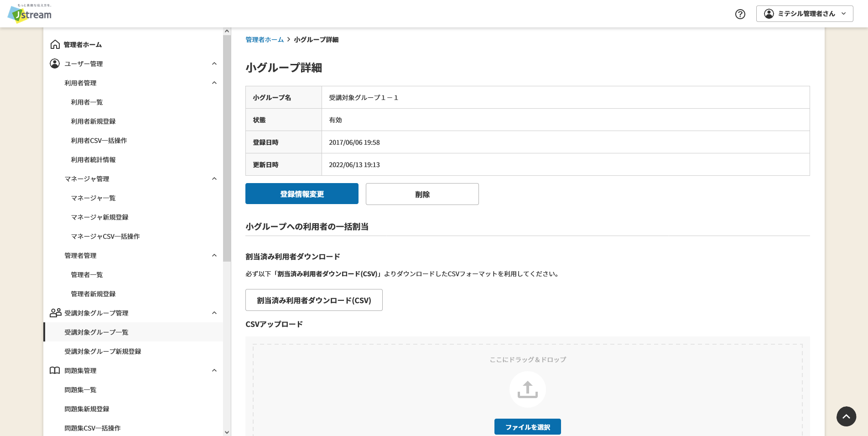Click the 有効 status value
Viewport: 868px width, 436px height.
tap(335, 120)
